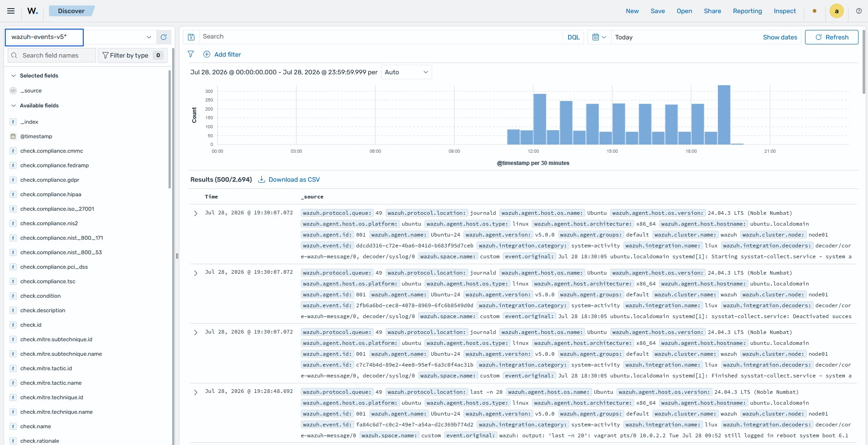
Task: Collapse the Selected fields section
Action: click(x=14, y=76)
